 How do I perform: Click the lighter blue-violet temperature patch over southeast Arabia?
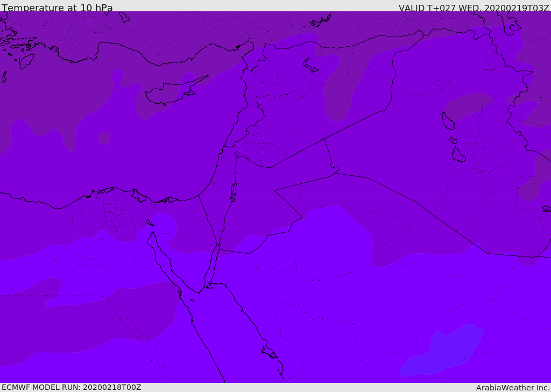coord(442,350)
